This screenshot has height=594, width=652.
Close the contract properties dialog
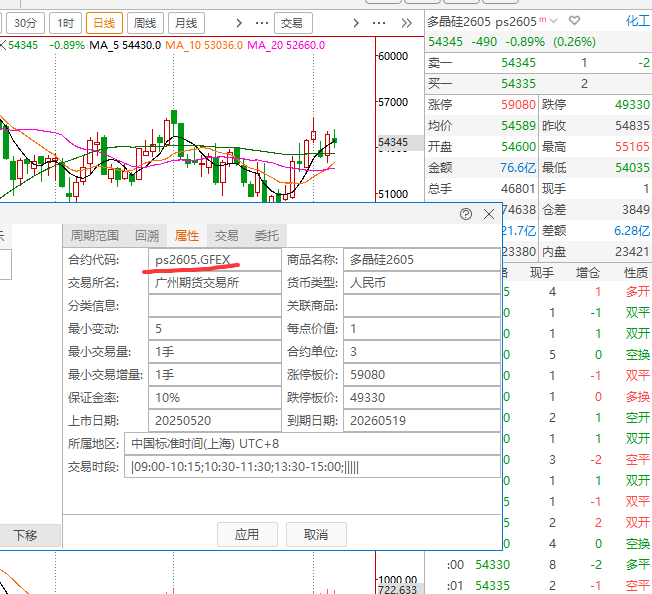pos(489,214)
